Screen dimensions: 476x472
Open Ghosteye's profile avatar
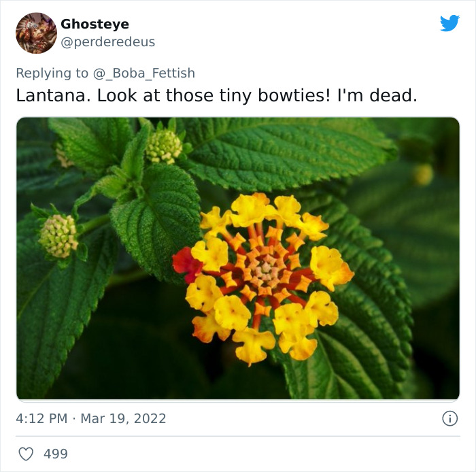(x=36, y=33)
